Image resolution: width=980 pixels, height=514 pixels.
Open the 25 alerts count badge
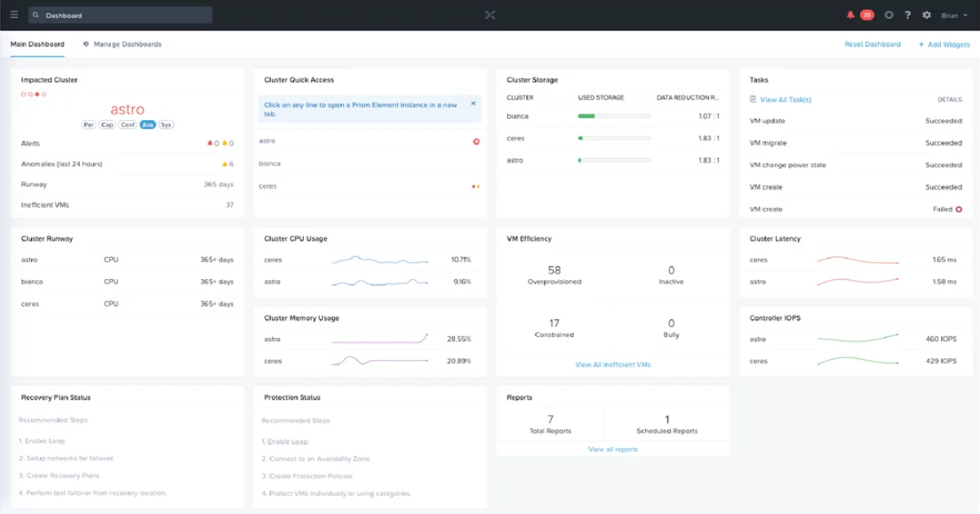pyautogui.click(x=866, y=15)
